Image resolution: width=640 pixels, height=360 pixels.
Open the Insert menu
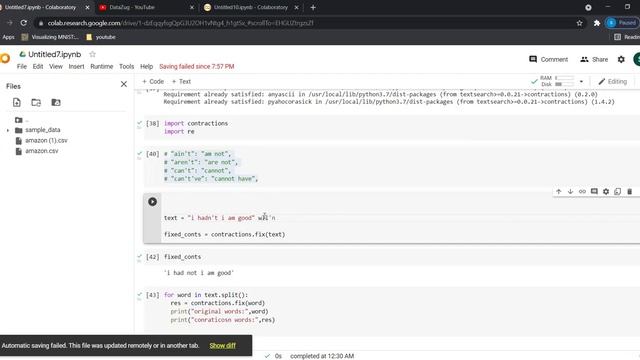(x=76, y=67)
